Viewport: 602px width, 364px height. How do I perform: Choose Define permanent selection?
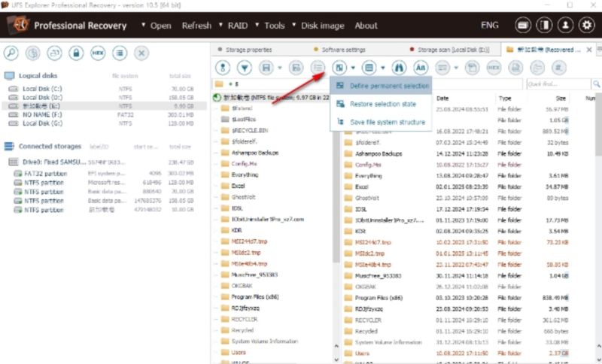(382, 86)
